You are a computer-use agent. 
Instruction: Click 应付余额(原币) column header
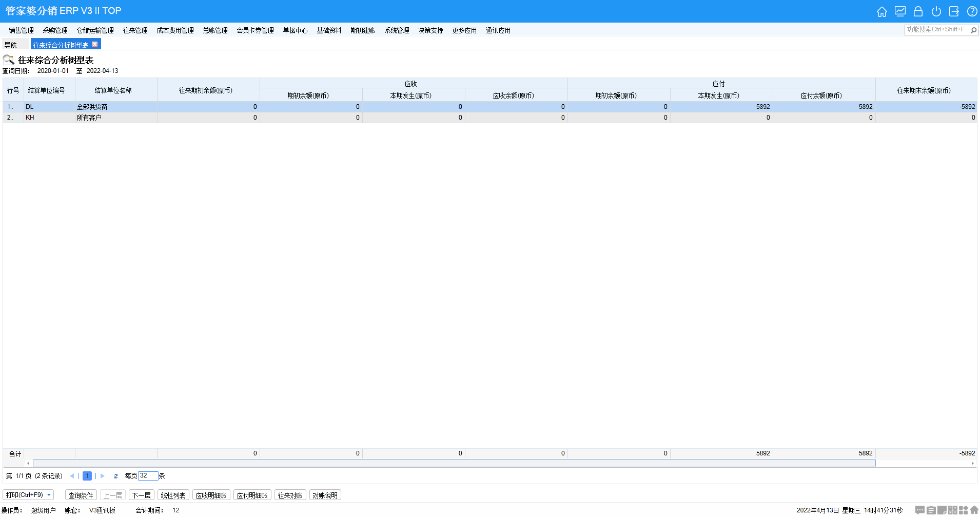pos(824,95)
